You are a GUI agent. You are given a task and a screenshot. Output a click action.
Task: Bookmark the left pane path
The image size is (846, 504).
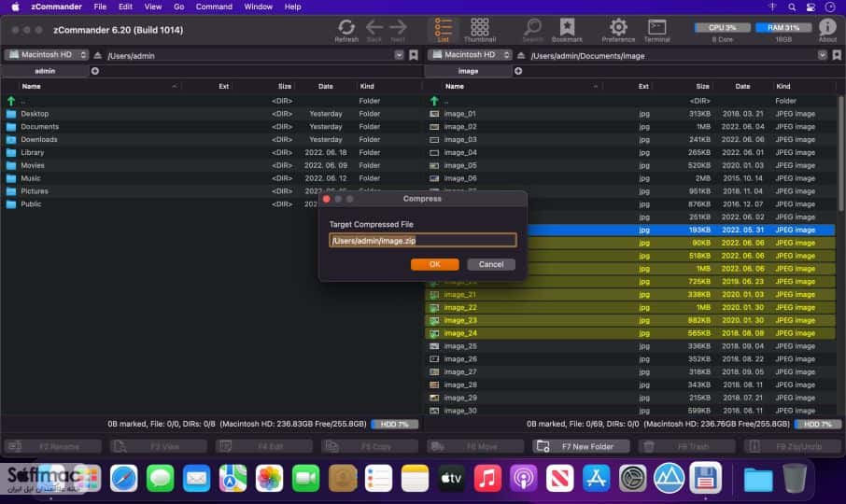414,55
